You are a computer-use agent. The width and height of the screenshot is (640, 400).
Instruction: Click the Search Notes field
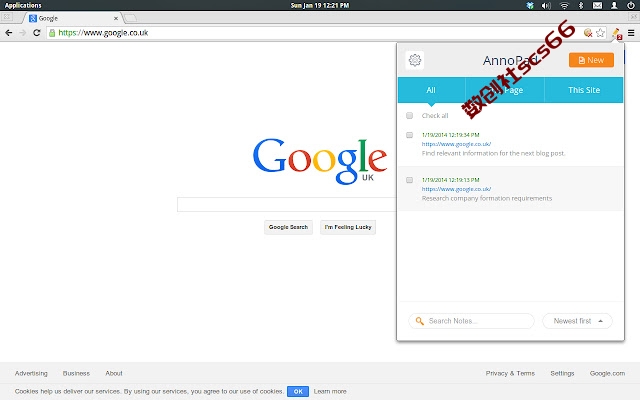pyautogui.click(x=471, y=321)
